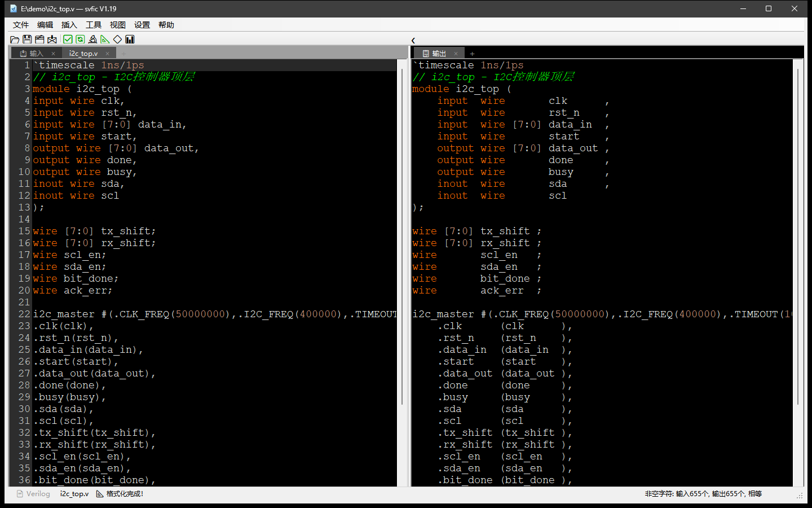Click i2c_top.v file name in status bar
Screen dimensions: 812x508
[x=74, y=494]
